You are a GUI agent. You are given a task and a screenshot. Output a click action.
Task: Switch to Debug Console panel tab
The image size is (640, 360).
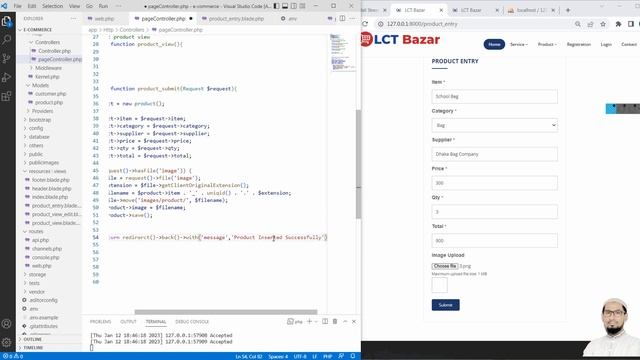click(192, 322)
